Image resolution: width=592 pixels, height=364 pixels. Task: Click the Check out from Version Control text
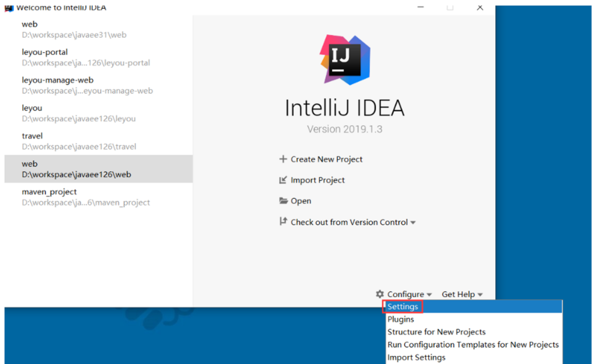click(x=349, y=222)
